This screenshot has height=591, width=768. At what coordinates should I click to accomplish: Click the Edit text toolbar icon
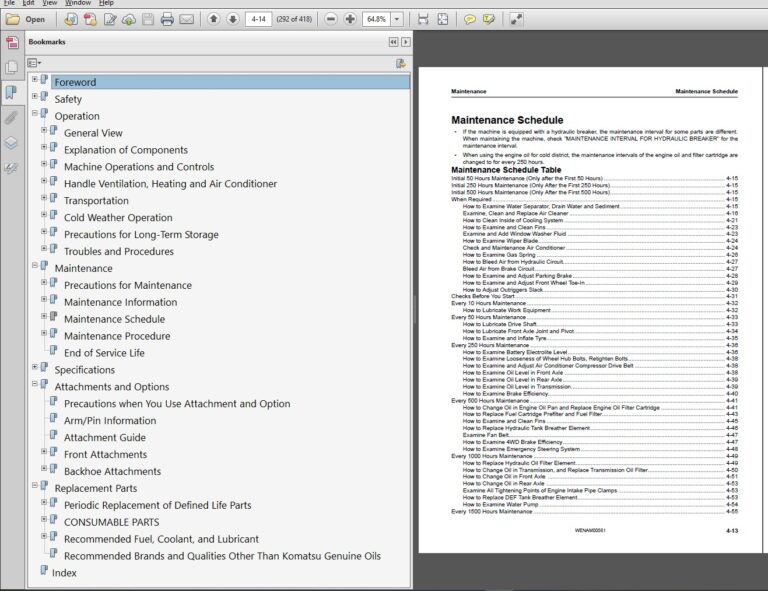pos(110,20)
